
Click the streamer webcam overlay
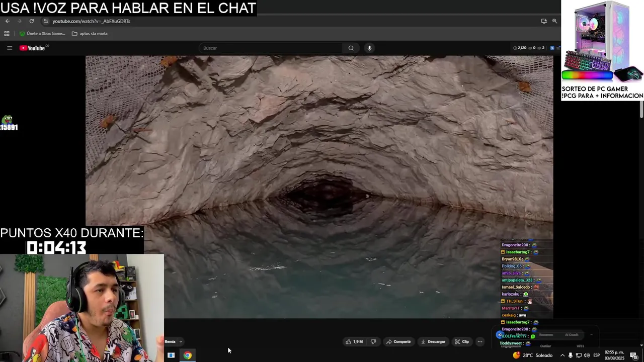coord(82,308)
